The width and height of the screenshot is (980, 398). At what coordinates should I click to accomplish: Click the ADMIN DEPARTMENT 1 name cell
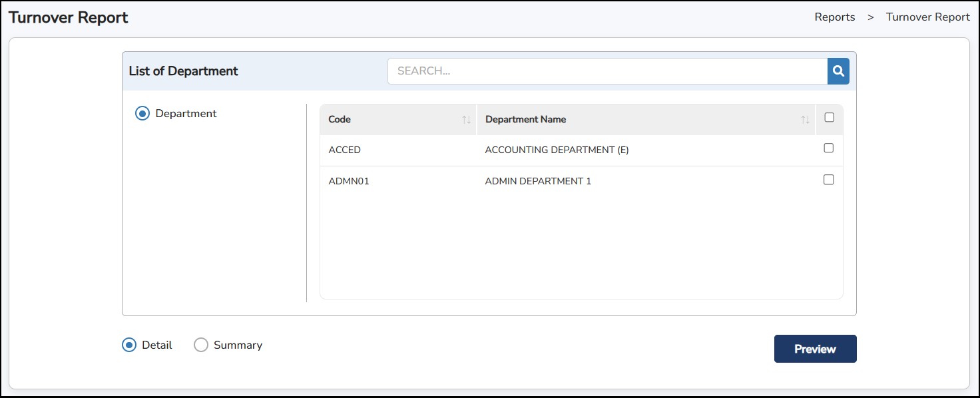click(x=538, y=181)
